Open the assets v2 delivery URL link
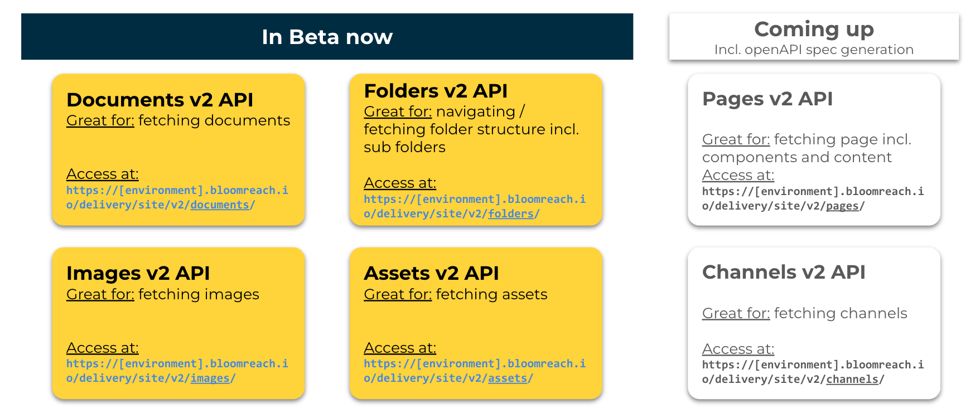This screenshot has height=418, width=980. pos(474,371)
